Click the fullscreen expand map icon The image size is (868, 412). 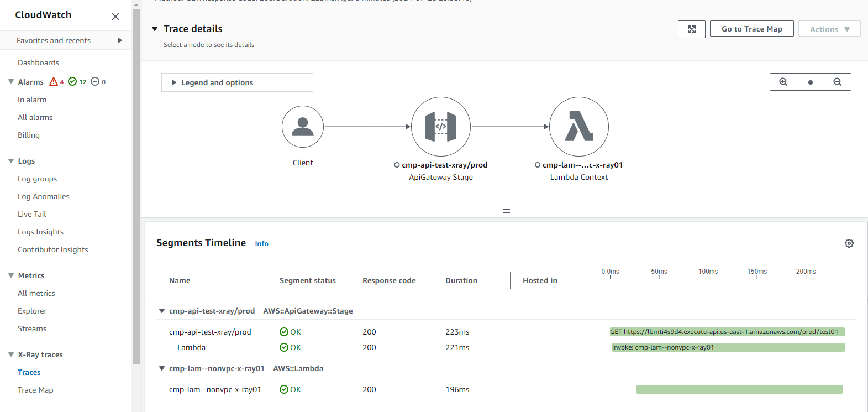click(692, 29)
